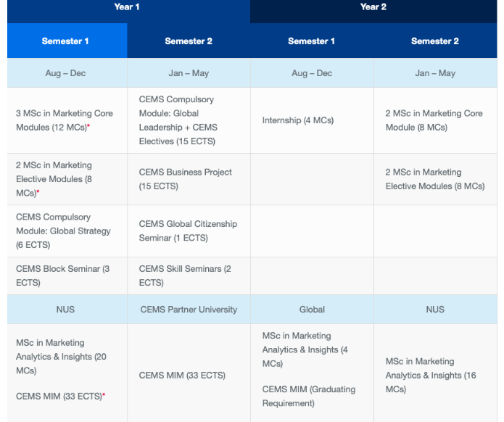Click the 'Jan – May' cell below Year 1 Semester 2
The image size is (504, 422).
coord(189,73)
